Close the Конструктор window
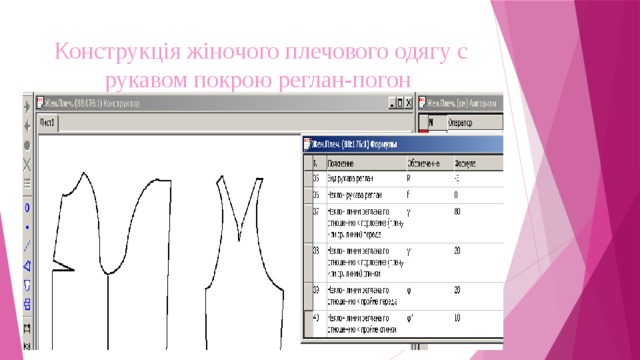 [408, 103]
